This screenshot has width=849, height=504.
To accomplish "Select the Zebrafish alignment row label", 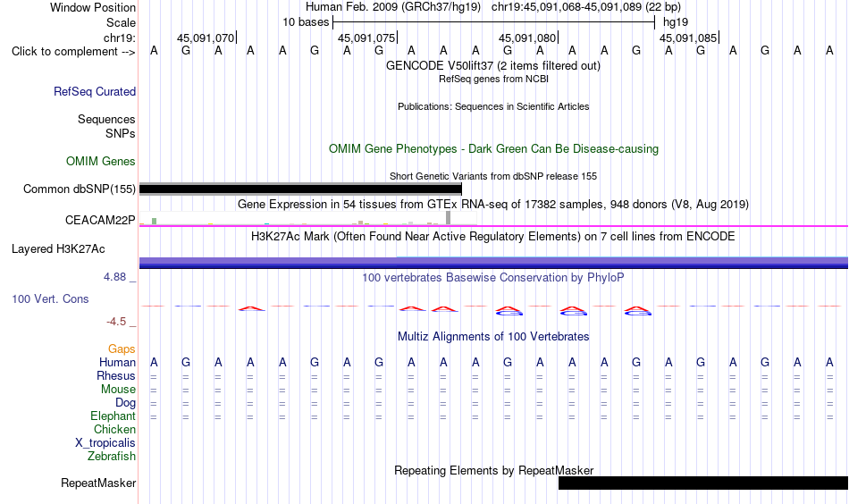I will pyautogui.click(x=112, y=457).
